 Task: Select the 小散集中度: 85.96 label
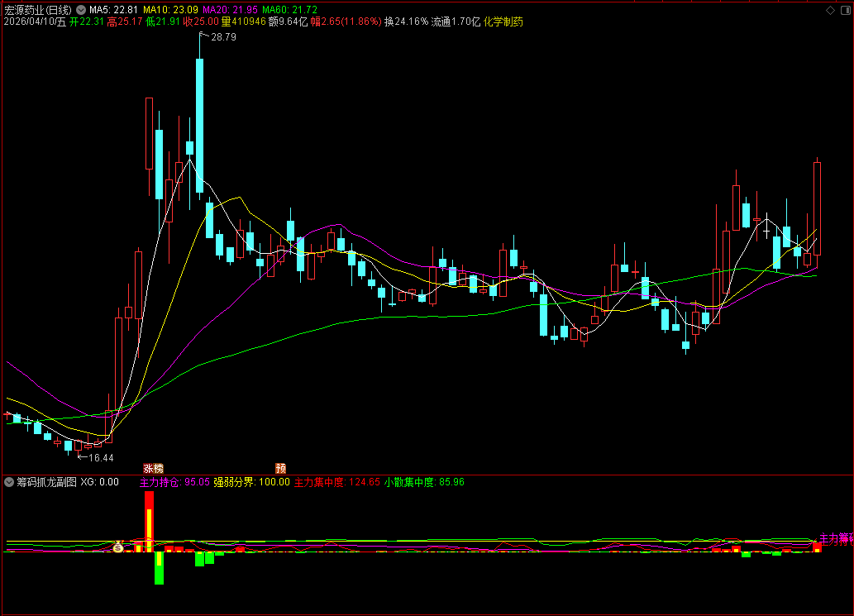[x=424, y=482]
